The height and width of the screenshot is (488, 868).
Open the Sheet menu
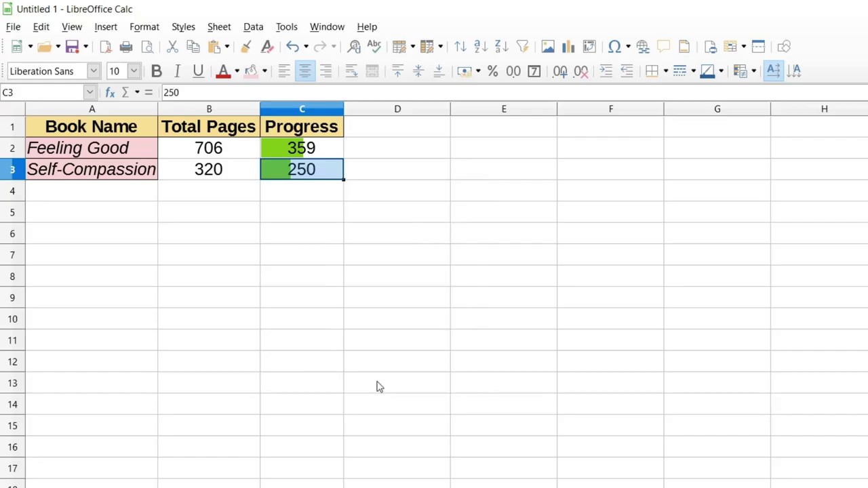(219, 27)
